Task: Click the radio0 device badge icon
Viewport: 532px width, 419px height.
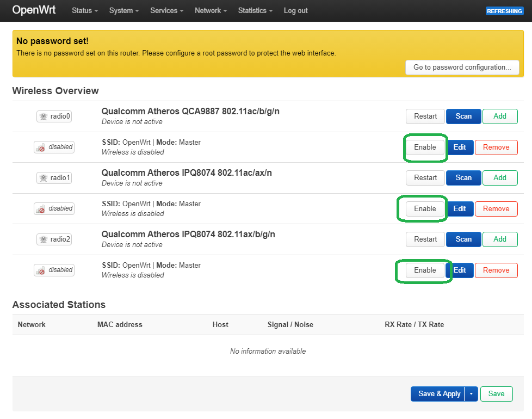Action: (54, 116)
